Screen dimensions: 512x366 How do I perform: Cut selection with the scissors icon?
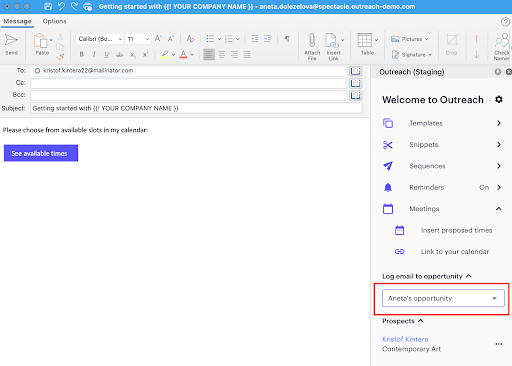click(x=60, y=36)
